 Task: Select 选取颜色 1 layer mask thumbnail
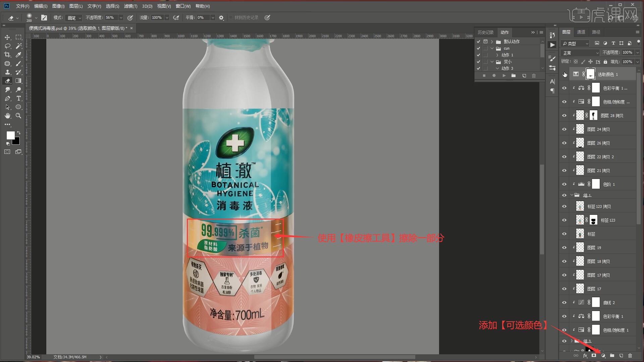coord(590,74)
